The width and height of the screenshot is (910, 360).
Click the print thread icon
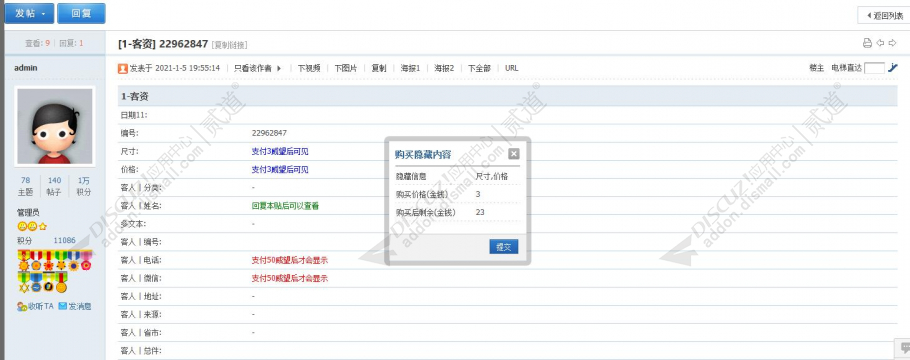(x=867, y=43)
